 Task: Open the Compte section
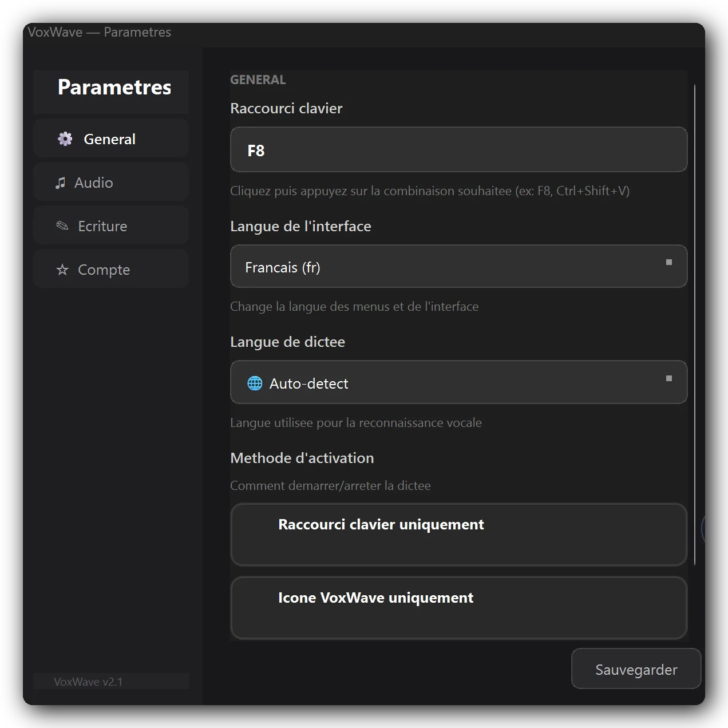[x=111, y=269]
